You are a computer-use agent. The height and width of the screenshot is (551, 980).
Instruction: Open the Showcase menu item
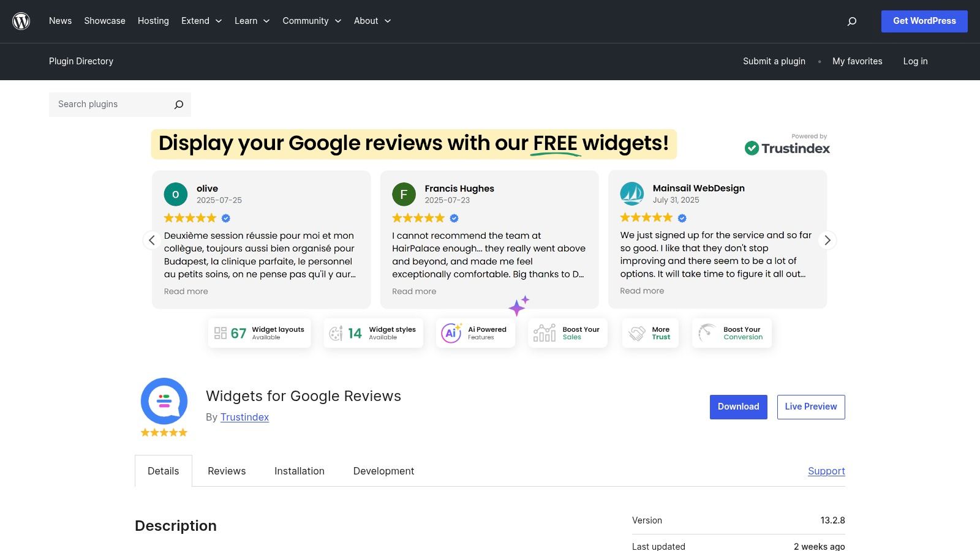coord(105,21)
